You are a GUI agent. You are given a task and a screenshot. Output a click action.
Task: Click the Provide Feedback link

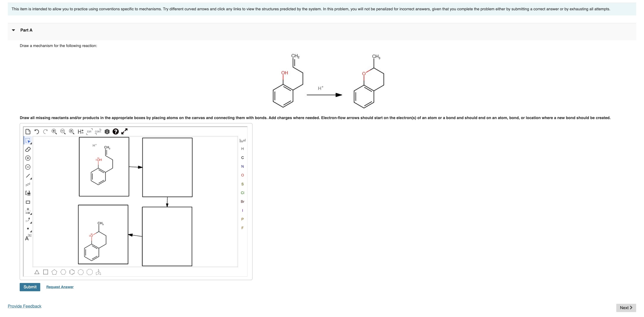point(24,306)
